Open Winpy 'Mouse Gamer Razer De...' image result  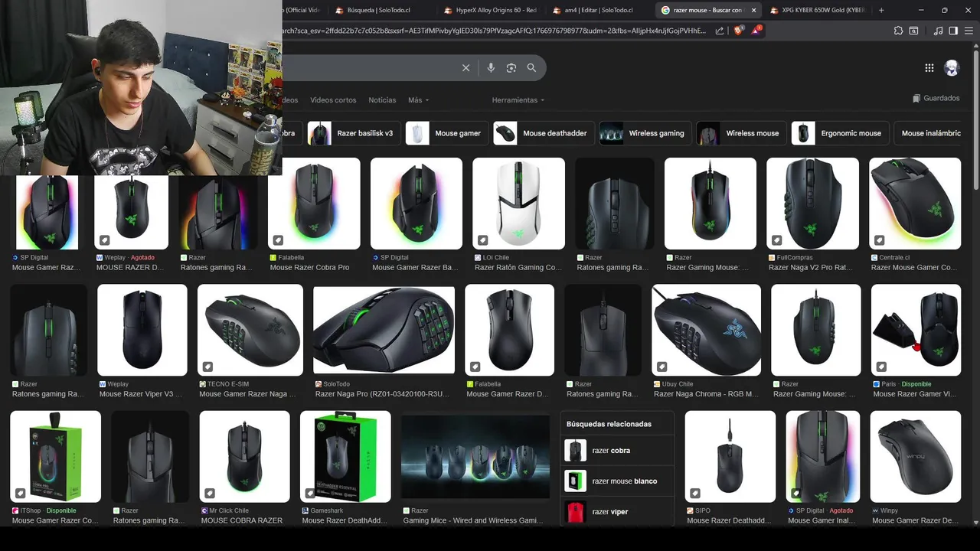pyautogui.click(x=916, y=456)
